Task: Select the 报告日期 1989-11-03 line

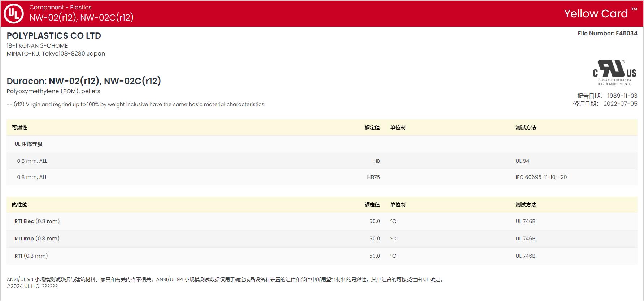Action: point(607,96)
